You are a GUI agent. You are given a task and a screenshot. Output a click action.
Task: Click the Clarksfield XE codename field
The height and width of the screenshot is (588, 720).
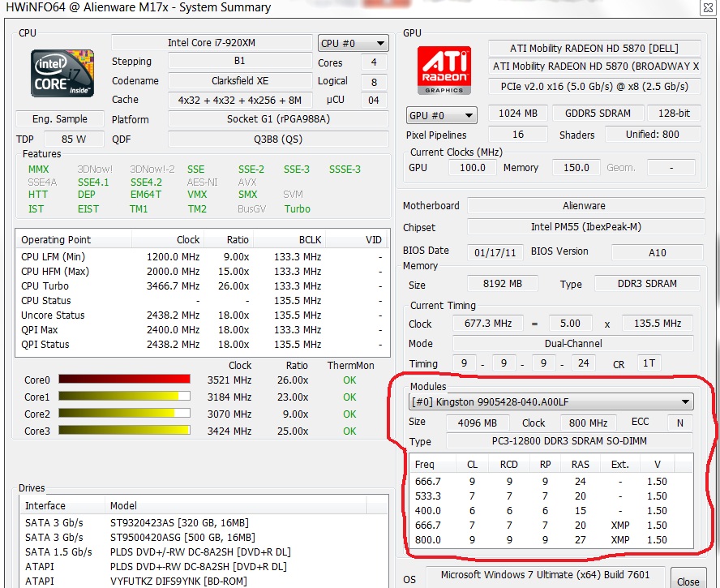tap(240, 81)
